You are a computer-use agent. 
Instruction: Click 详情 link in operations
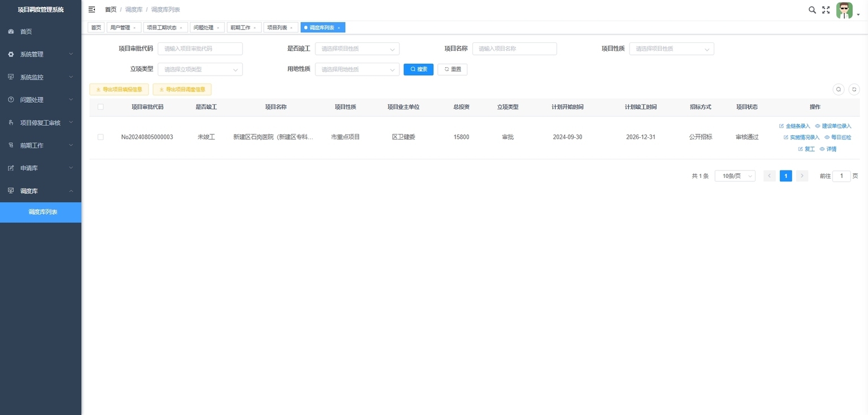[828, 149]
